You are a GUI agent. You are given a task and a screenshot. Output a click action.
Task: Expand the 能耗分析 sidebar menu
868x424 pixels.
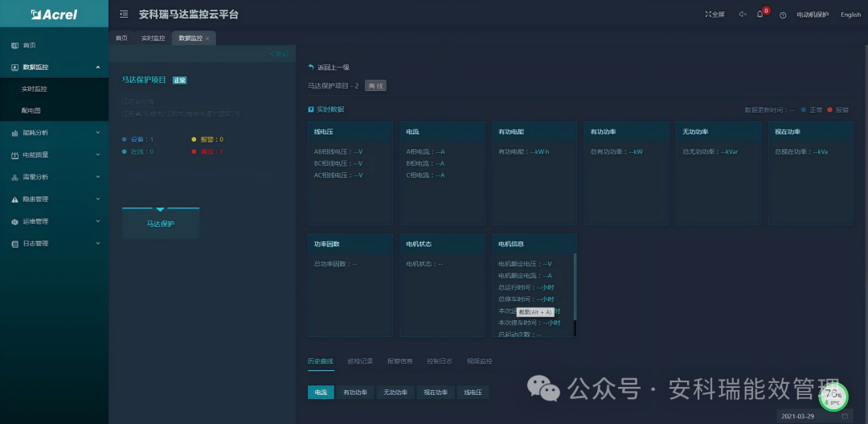click(x=98, y=133)
